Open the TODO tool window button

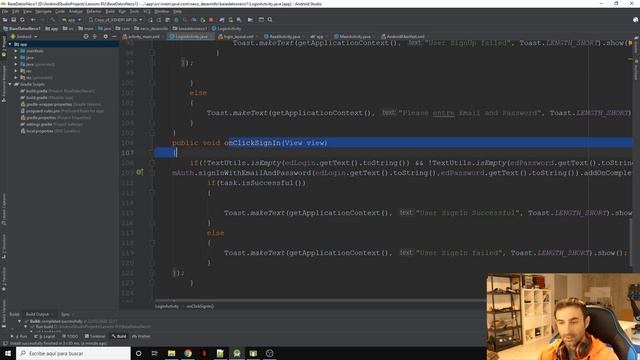[70, 336]
